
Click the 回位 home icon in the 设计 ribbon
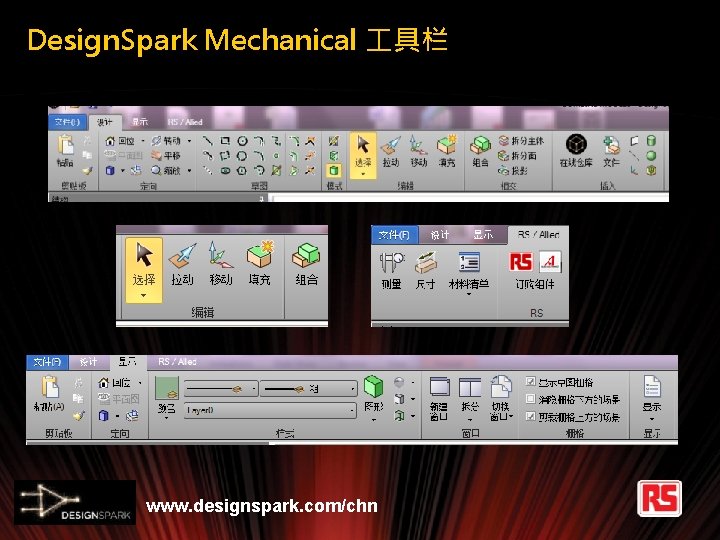click(110, 141)
